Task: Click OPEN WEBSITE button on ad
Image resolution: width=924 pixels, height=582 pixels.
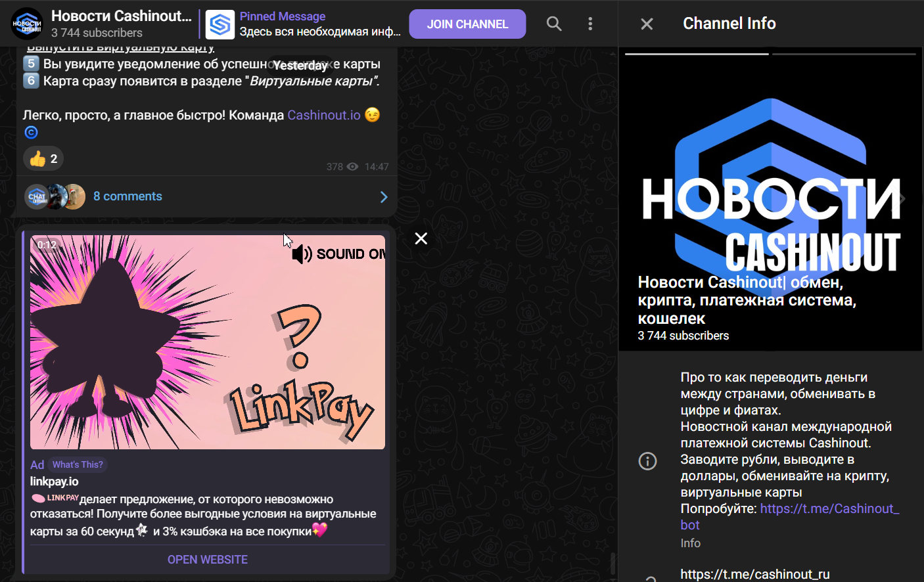Action: point(208,560)
